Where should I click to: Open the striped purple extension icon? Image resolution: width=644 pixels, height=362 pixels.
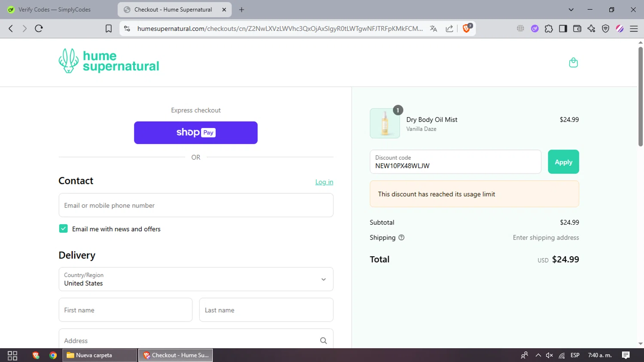click(x=620, y=28)
